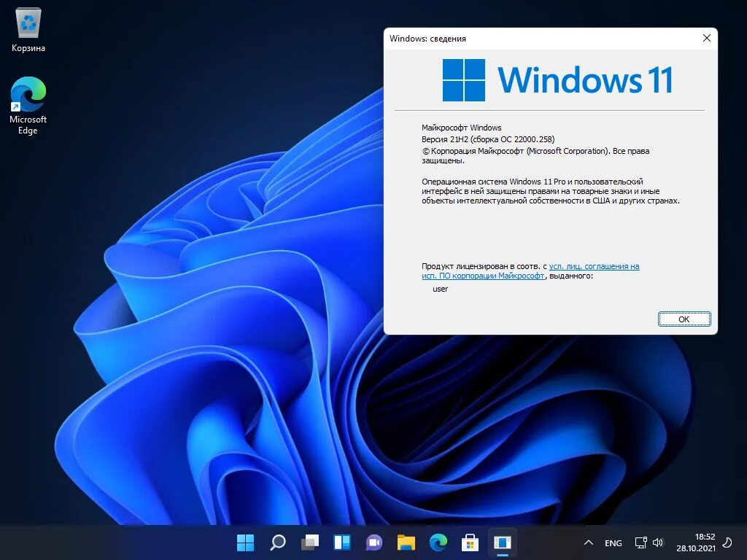Open the Widgets panel icon

pyautogui.click(x=342, y=542)
